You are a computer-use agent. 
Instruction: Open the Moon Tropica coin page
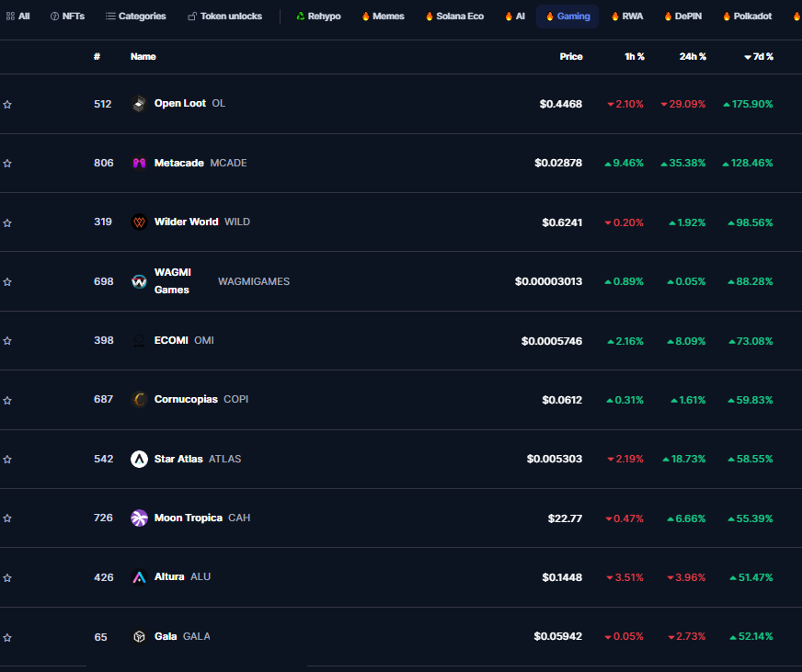click(189, 518)
